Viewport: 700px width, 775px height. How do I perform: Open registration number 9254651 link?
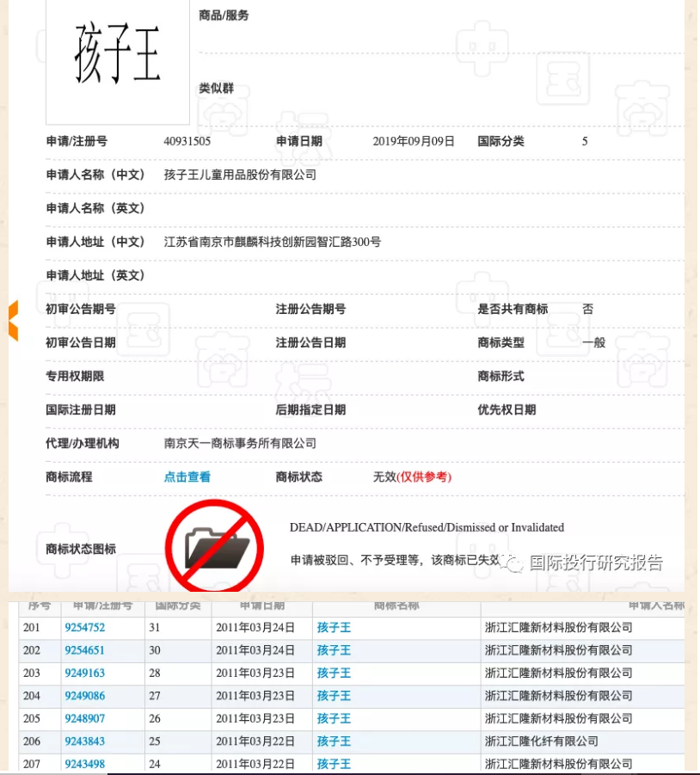pyautogui.click(x=85, y=650)
